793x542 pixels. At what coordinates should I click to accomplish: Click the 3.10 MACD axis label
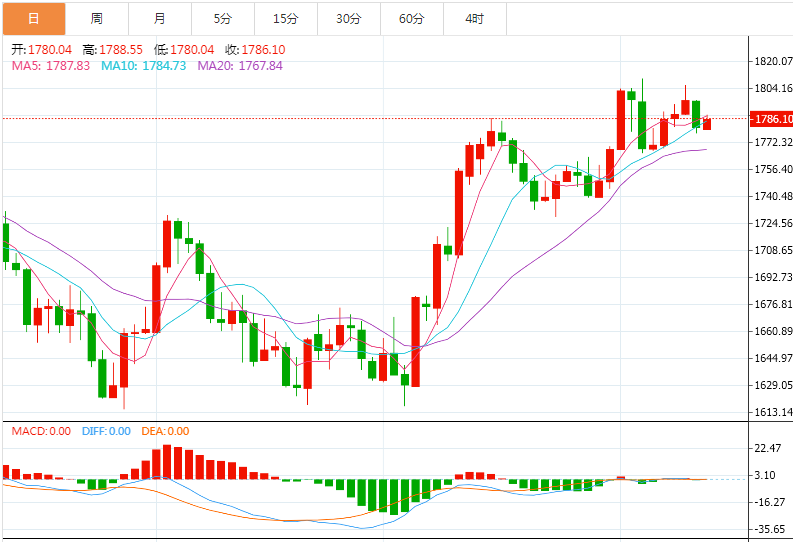click(x=765, y=475)
